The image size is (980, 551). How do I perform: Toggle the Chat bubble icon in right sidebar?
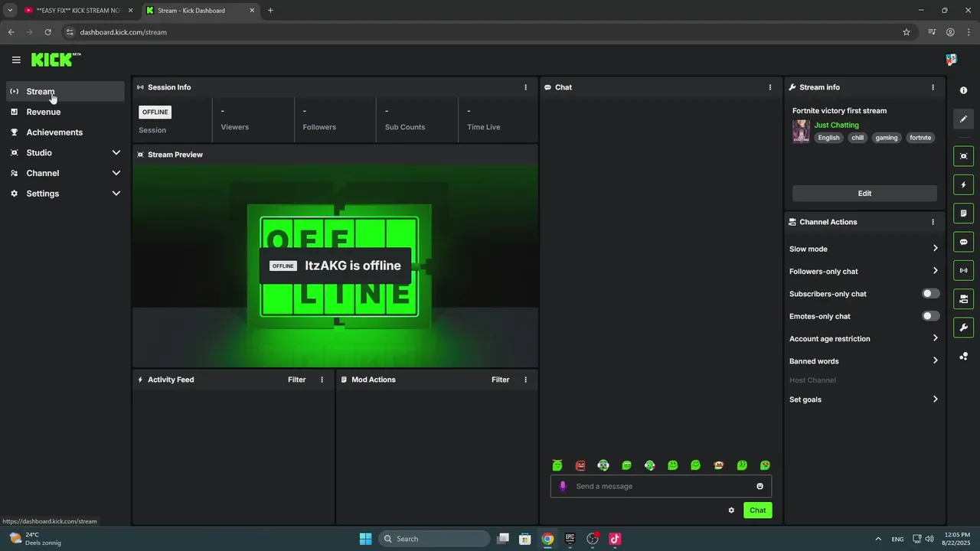point(963,242)
